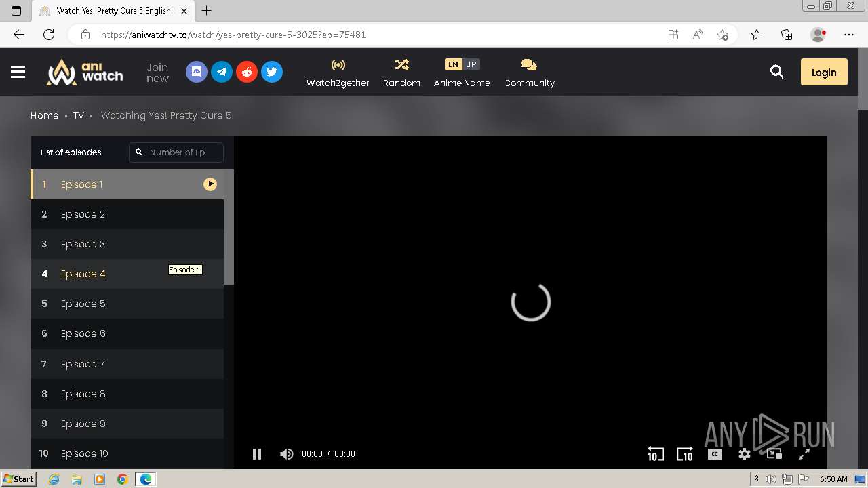Mute the video volume

pos(287,454)
